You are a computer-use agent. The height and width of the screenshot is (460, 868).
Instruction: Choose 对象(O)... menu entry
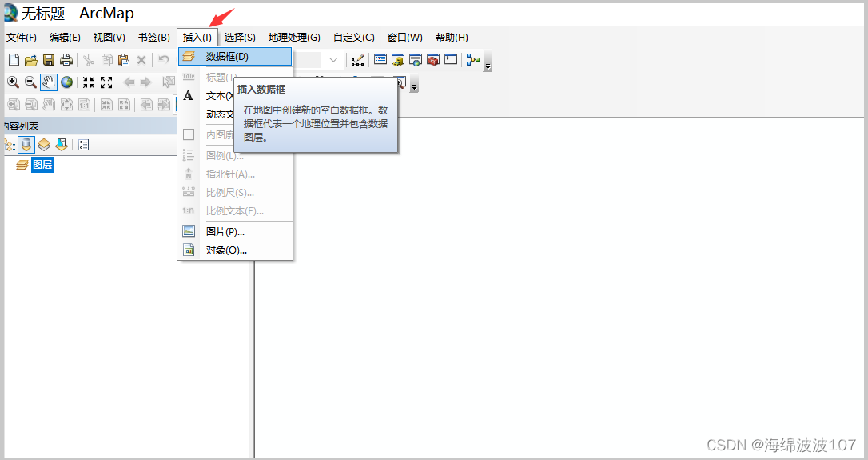pyautogui.click(x=235, y=250)
